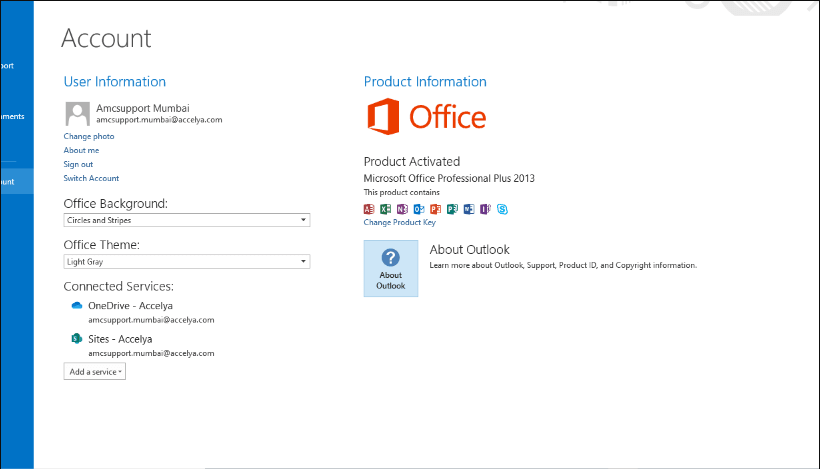
Task: Open the Add a service menu
Action: 95,372
